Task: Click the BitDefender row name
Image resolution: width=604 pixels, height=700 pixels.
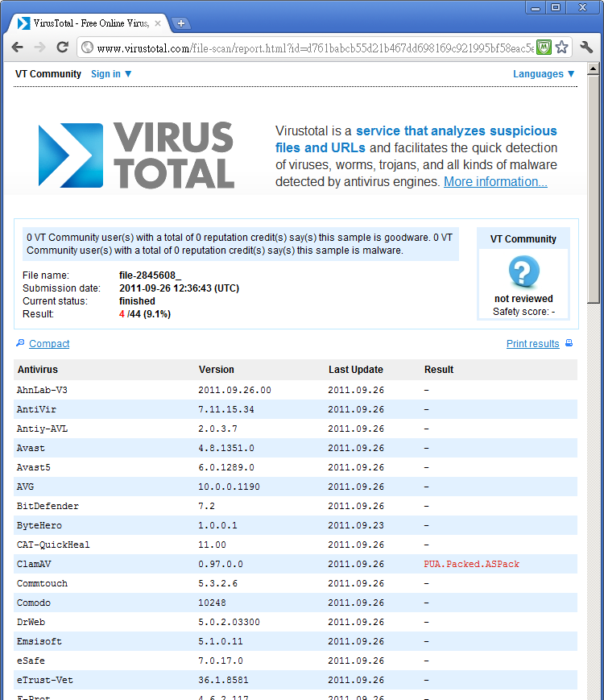Action: pyautogui.click(x=48, y=506)
